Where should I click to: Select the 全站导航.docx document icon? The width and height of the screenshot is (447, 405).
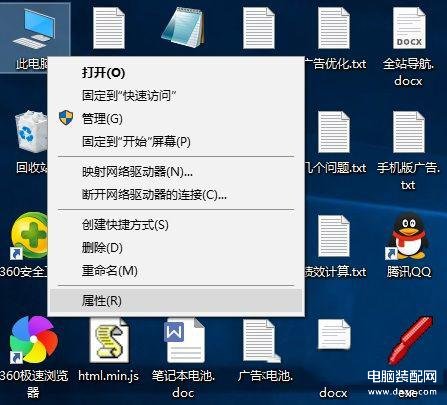[409, 28]
